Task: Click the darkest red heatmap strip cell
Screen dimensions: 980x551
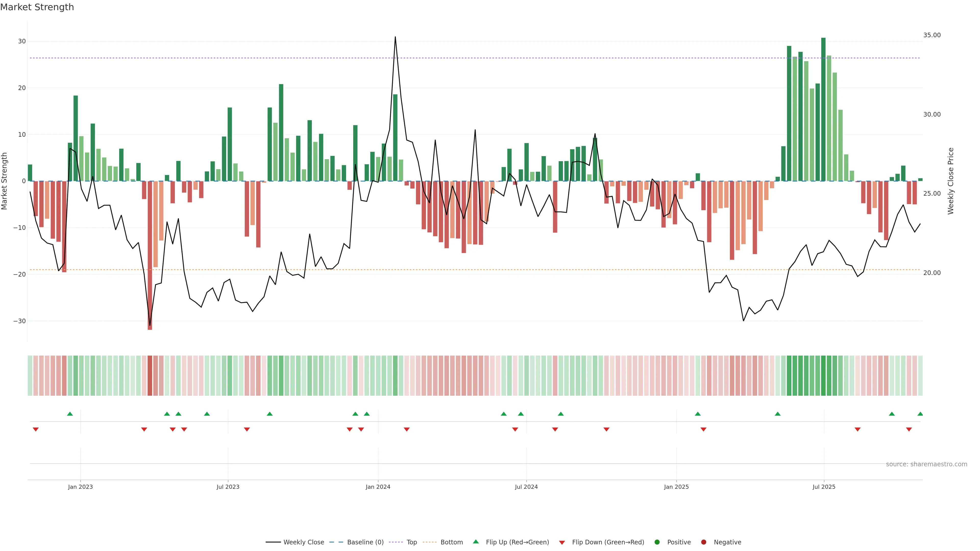Action: [150, 376]
